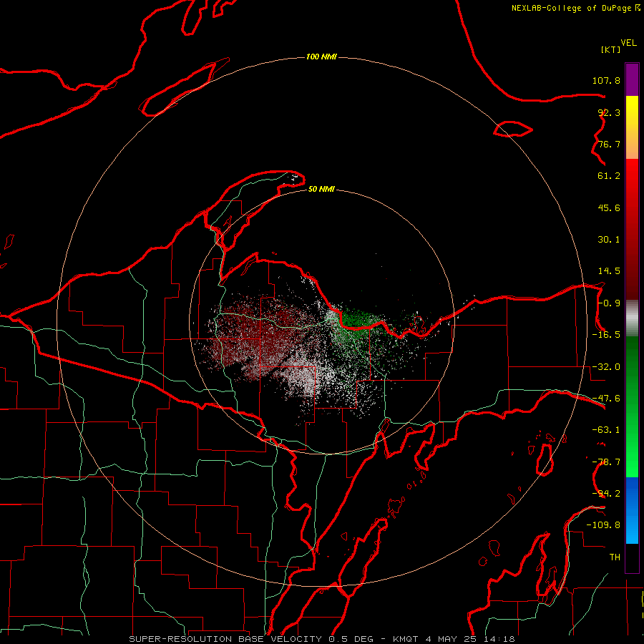Select the purple segment of the color bar

point(632,79)
